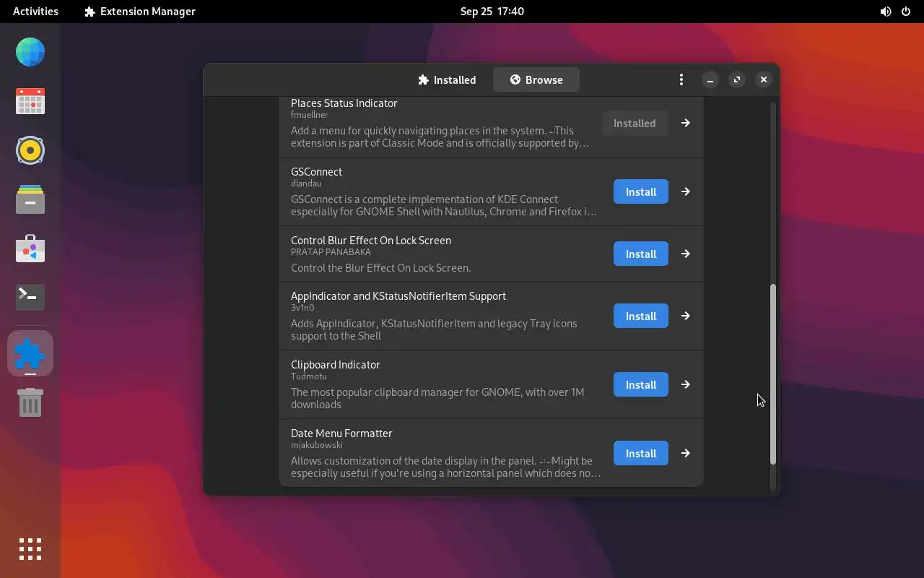Open details arrow for Date Menu Formatter
The image size is (924, 578).
point(686,453)
